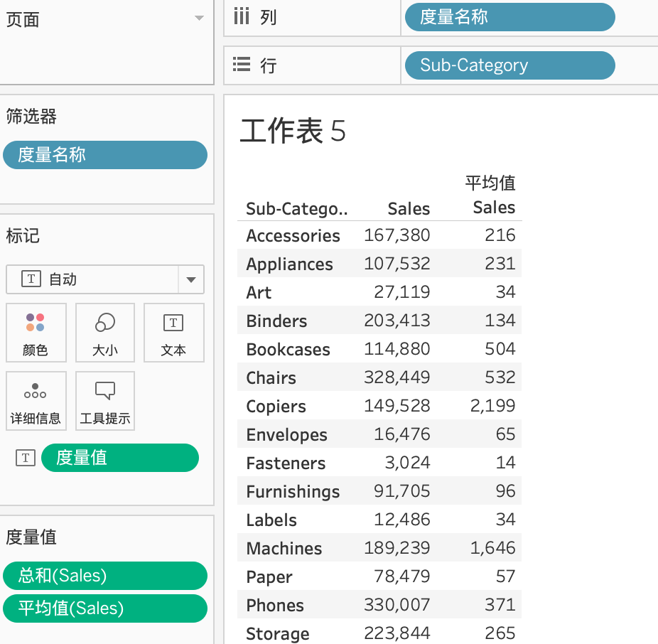Select the 颜色 (Color) mark icon
The height and width of the screenshot is (644, 658).
point(36,333)
